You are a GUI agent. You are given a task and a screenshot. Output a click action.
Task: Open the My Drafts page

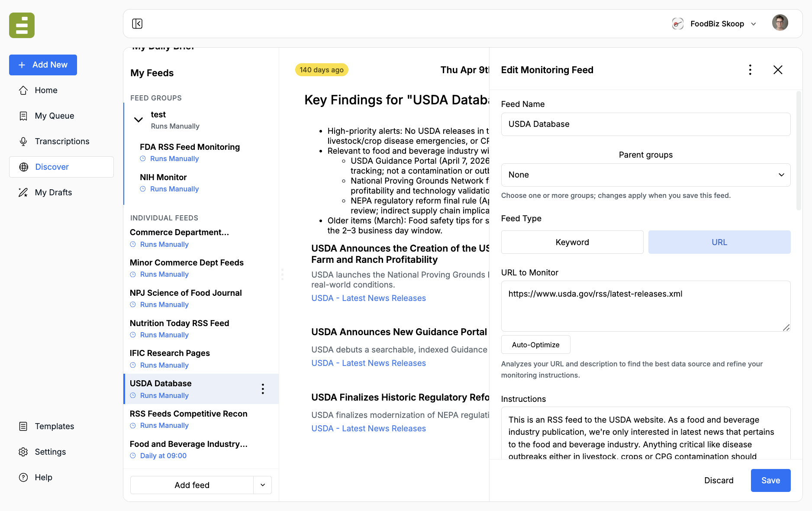pyautogui.click(x=53, y=192)
